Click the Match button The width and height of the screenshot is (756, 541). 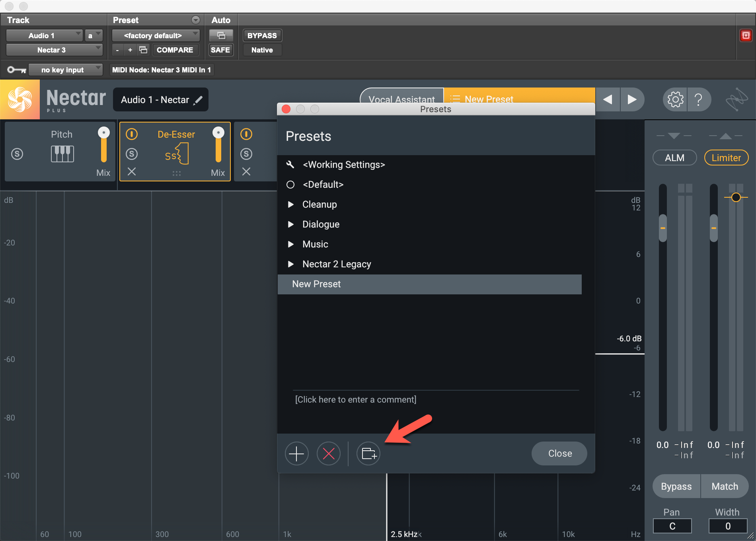pyautogui.click(x=725, y=486)
